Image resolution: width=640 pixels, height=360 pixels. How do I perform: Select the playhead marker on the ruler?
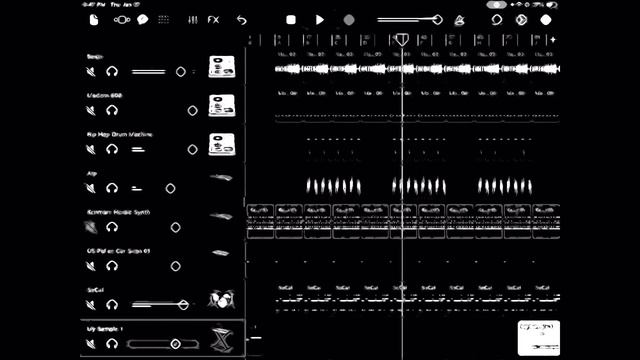click(402, 40)
